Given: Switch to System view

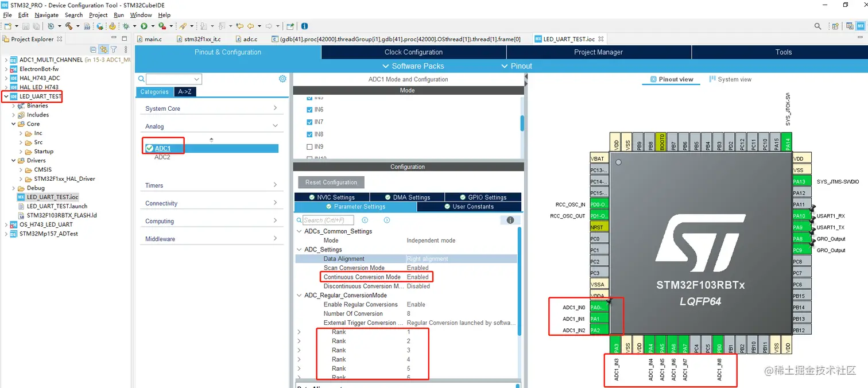Looking at the screenshot, I should tap(730, 79).
